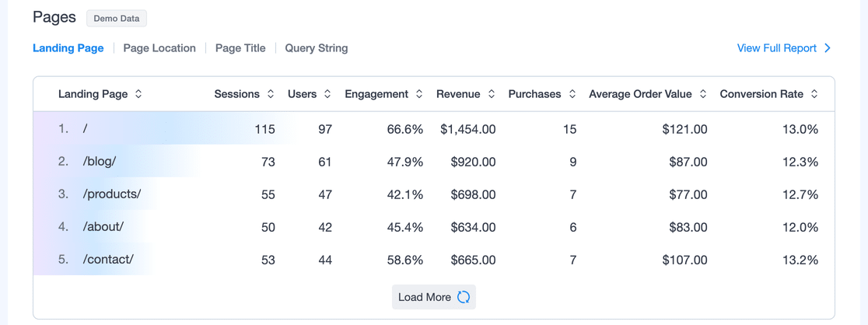The image size is (868, 325).
Task: Click the Landing Page column header text
Action: [x=93, y=94]
